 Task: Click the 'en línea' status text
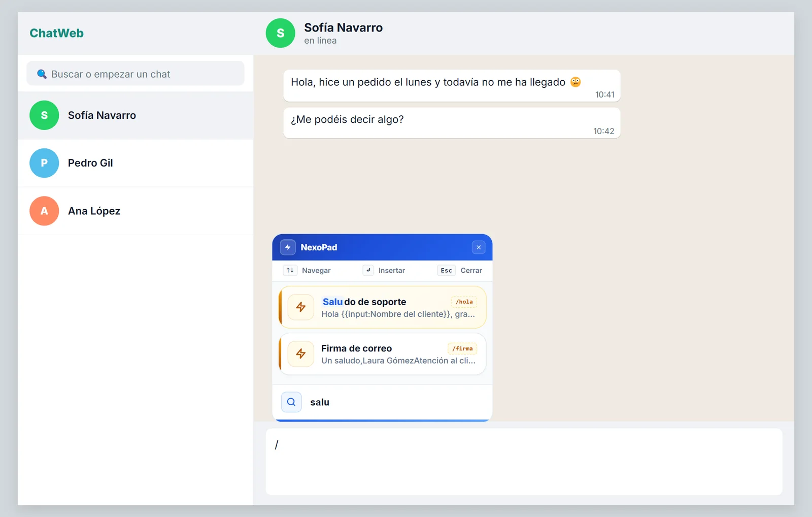pyautogui.click(x=320, y=41)
